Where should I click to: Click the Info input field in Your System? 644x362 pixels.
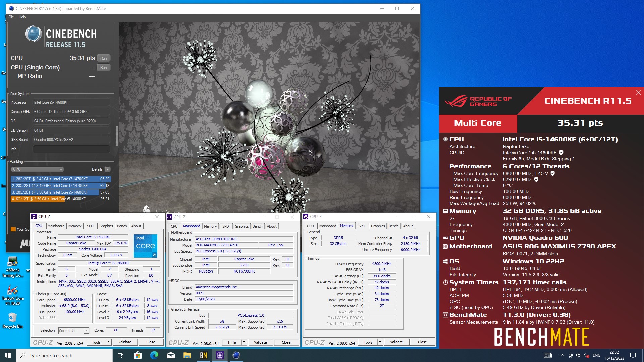(x=71, y=149)
